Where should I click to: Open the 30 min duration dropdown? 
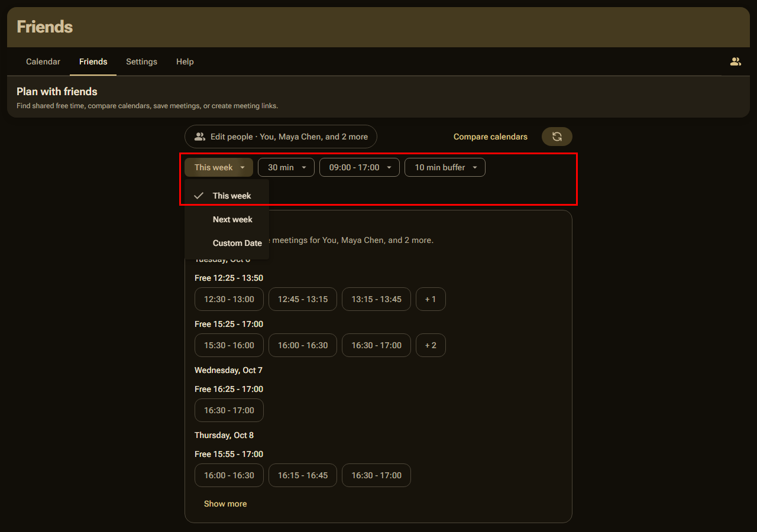[x=286, y=167]
